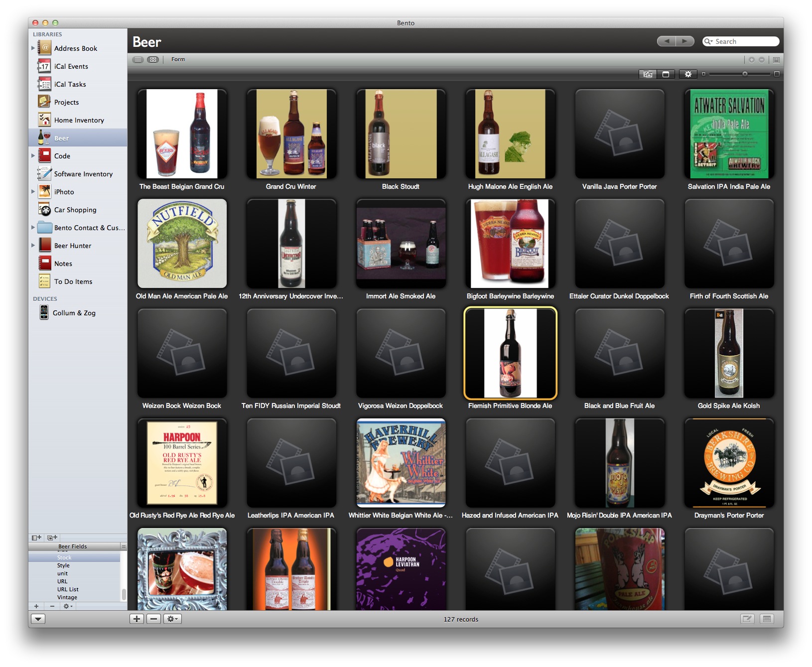Image resolution: width=812 pixels, height=667 pixels.
Task: Open the Notes library
Action: point(77,264)
